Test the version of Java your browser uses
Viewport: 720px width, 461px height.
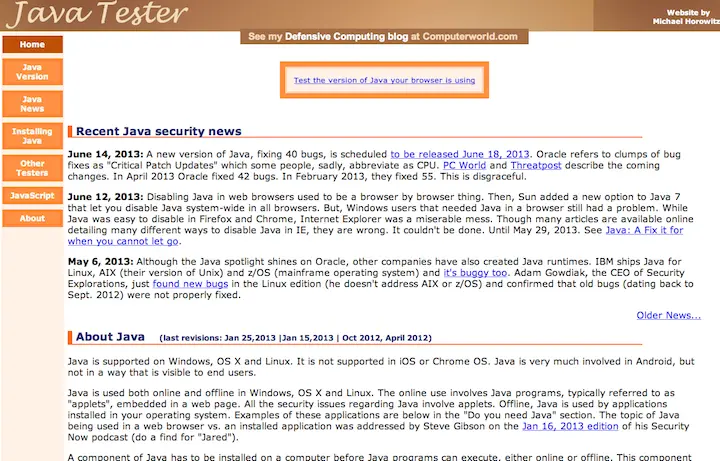[x=384, y=80]
